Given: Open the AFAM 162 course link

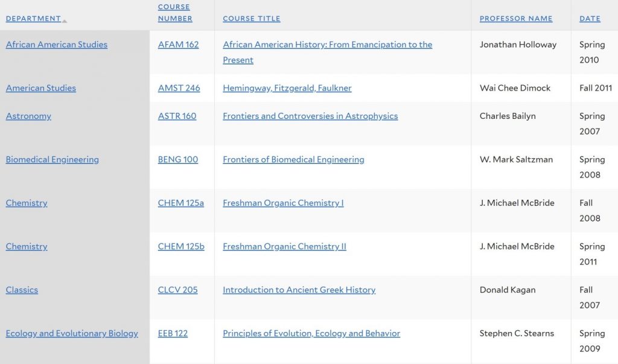Looking at the screenshot, I should coord(178,45).
